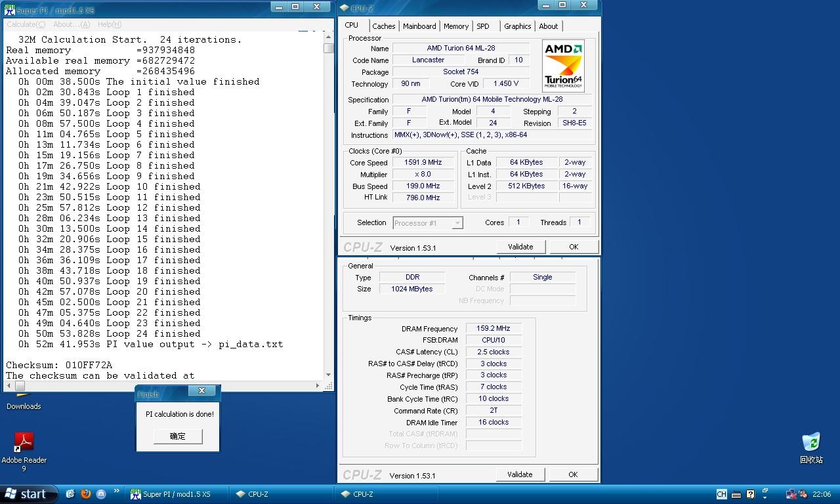Click the Level 2 512 KBytes cache value
The image size is (840, 504).
(x=526, y=186)
